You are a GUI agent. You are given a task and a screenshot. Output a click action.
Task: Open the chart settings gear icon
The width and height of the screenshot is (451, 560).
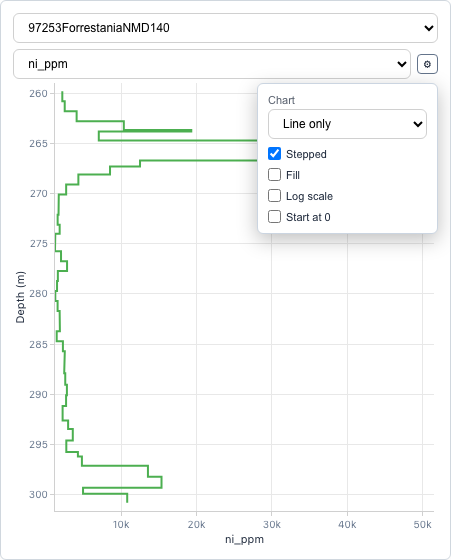[427, 64]
